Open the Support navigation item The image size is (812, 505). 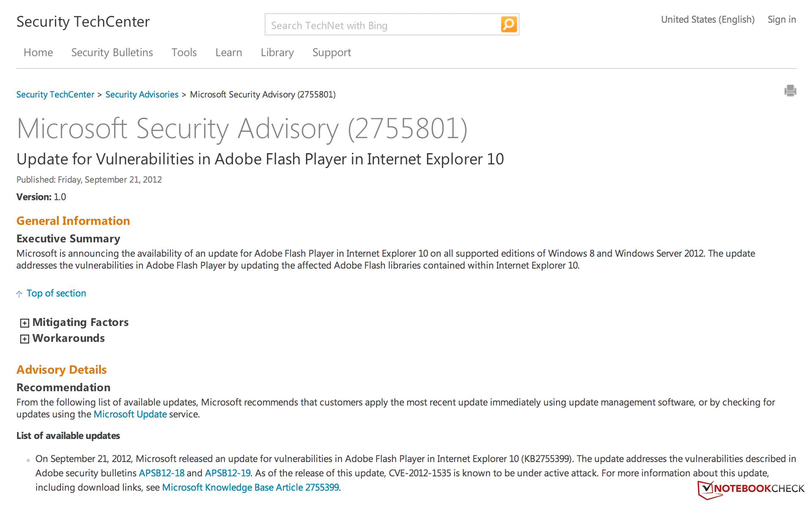(x=332, y=52)
